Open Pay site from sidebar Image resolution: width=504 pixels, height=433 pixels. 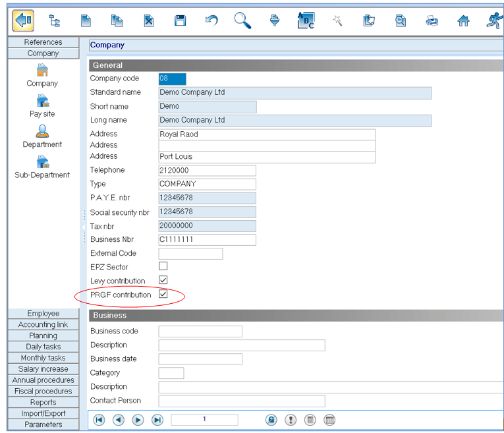42,105
